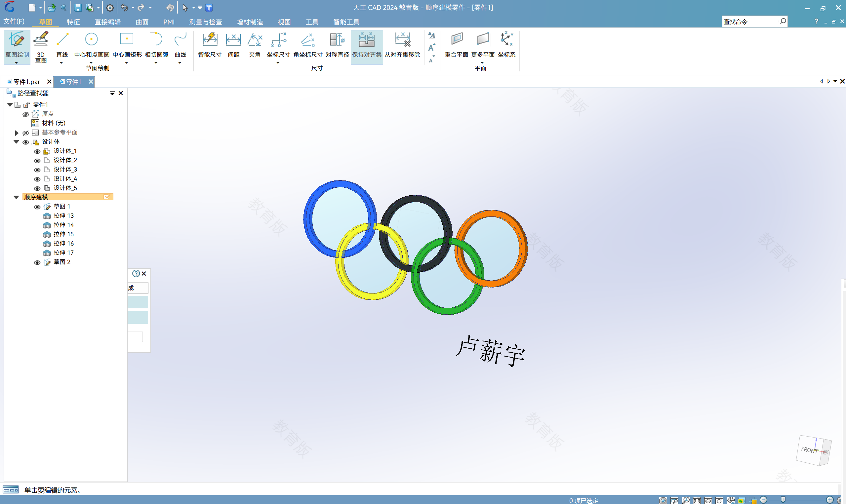This screenshot has width=846, height=504.
Task: Open the 直线 tool dropdown arrow
Action: click(61, 63)
